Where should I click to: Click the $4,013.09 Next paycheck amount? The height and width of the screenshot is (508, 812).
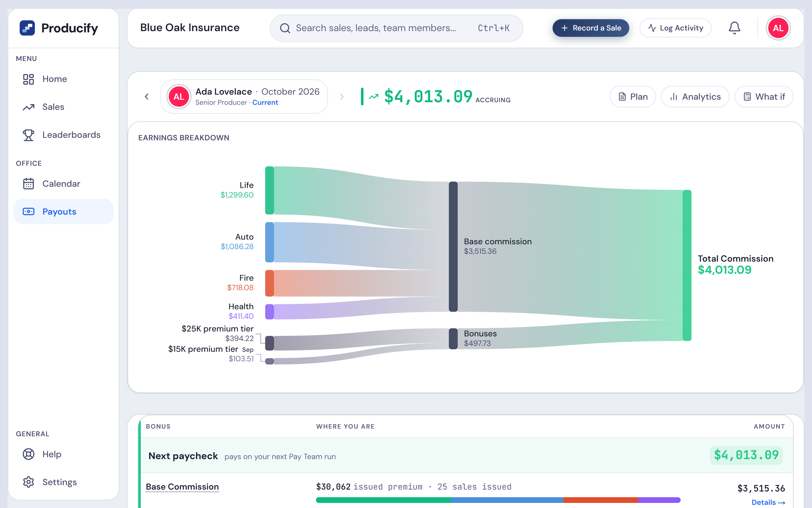[x=746, y=455]
